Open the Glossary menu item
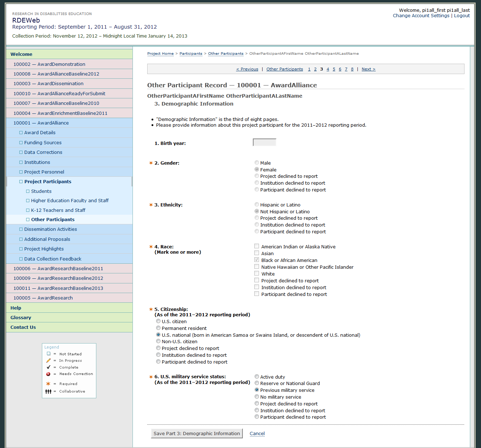481x448 pixels. coord(21,318)
